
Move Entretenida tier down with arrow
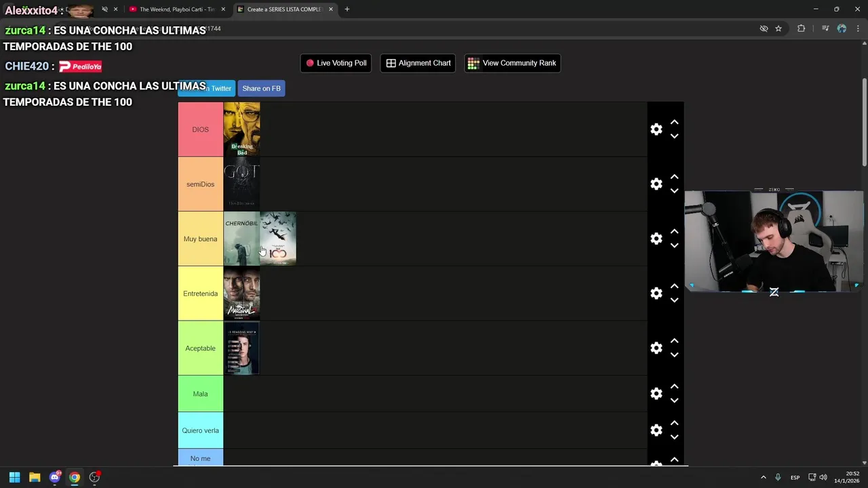tap(674, 300)
